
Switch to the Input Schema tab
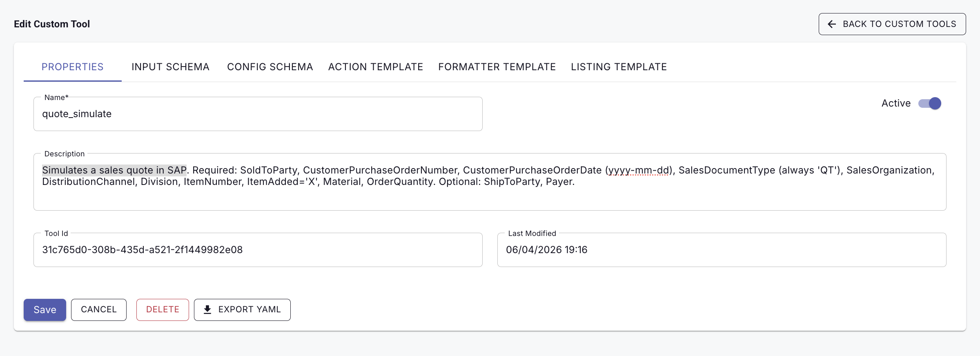pyautogui.click(x=171, y=67)
